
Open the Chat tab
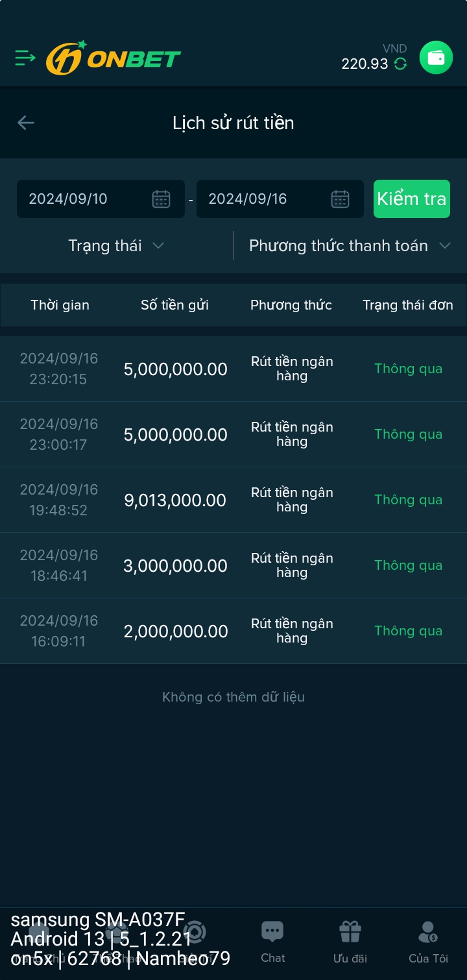pos(272,942)
